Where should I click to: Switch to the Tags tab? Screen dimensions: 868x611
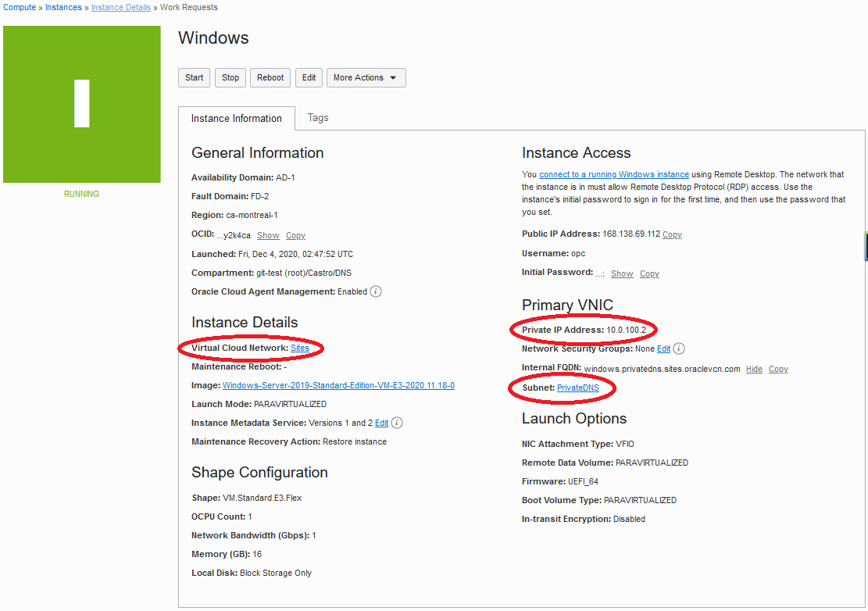(x=318, y=118)
